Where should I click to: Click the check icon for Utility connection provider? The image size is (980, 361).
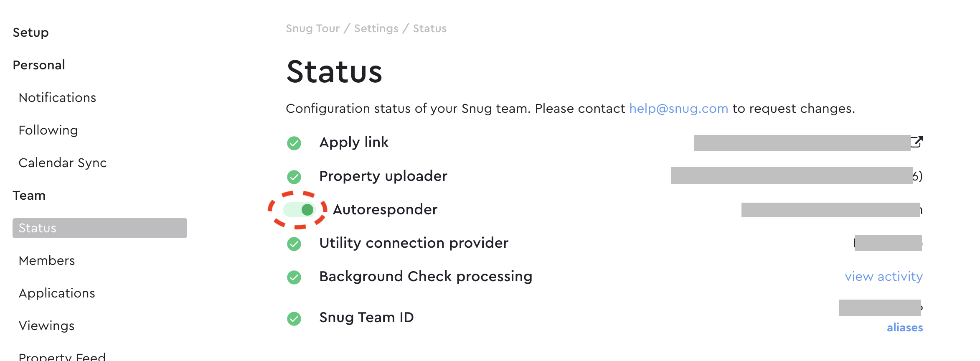(294, 244)
